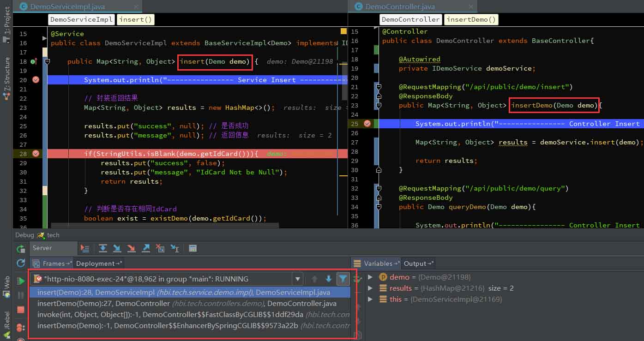Viewport: 644px width, 341px height.
Task: Open the Structure tool window sidebar button
Action: click(x=6, y=78)
